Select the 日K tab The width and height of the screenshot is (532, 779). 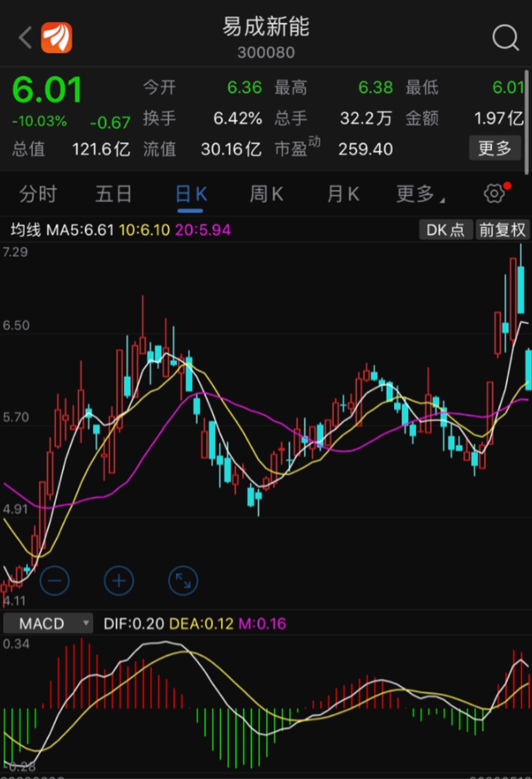[x=191, y=194]
